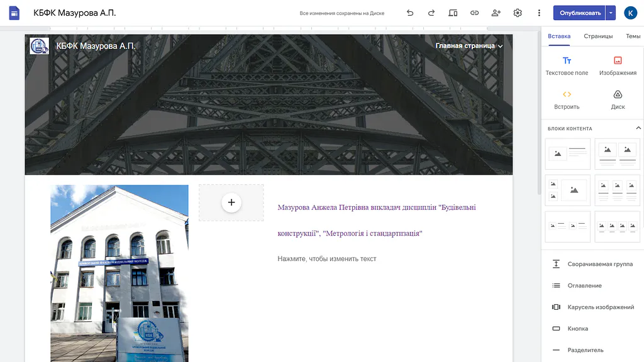Undo the last change
This screenshot has height=362, width=644.
(410, 13)
